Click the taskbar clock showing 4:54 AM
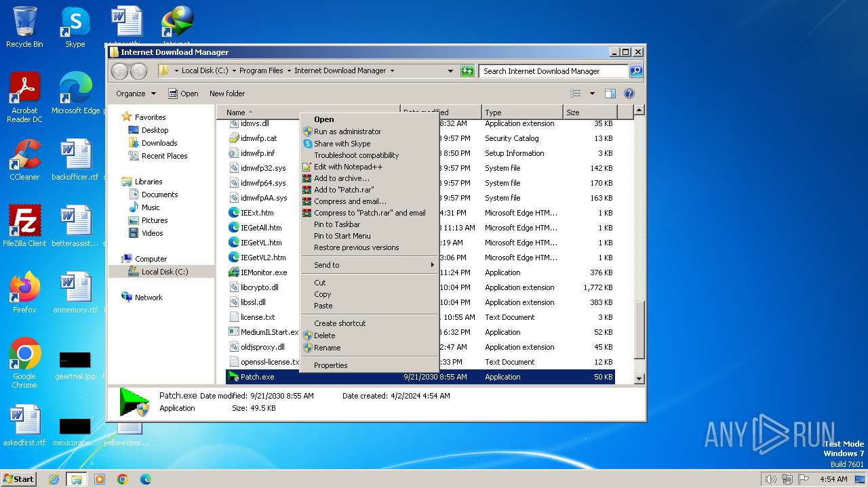This screenshot has width=868, height=488. click(833, 479)
